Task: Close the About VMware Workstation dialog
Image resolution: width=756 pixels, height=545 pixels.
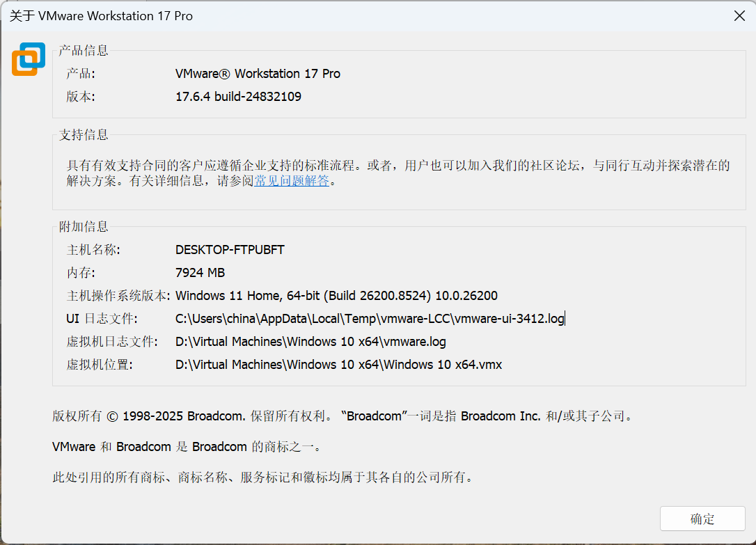Action: click(739, 16)
